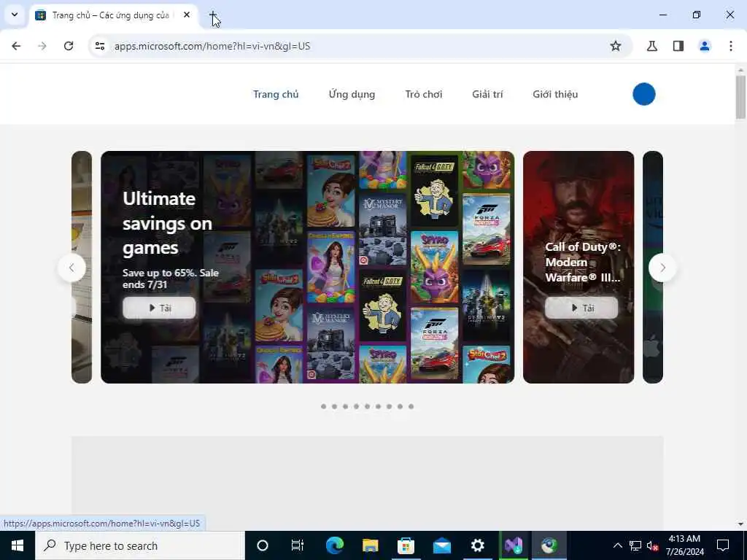Open Cortana circle icon on taskbar

(263, 545)
